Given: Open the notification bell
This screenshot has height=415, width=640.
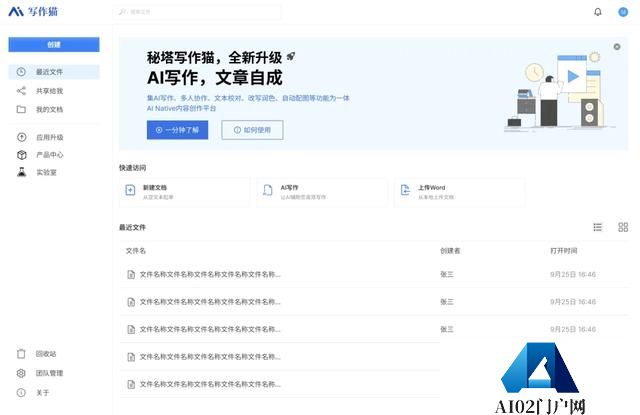Looking at the screenshot, I should (x=598, y=12).
